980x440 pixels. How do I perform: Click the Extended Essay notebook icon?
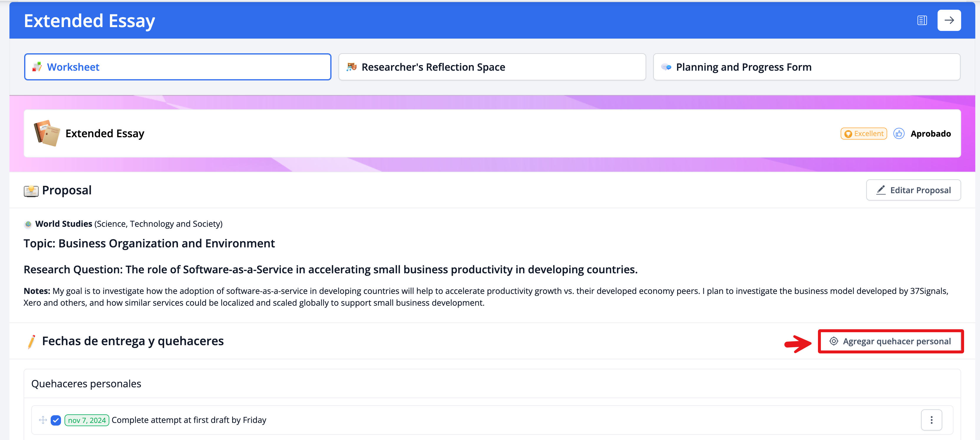point(47,133)
